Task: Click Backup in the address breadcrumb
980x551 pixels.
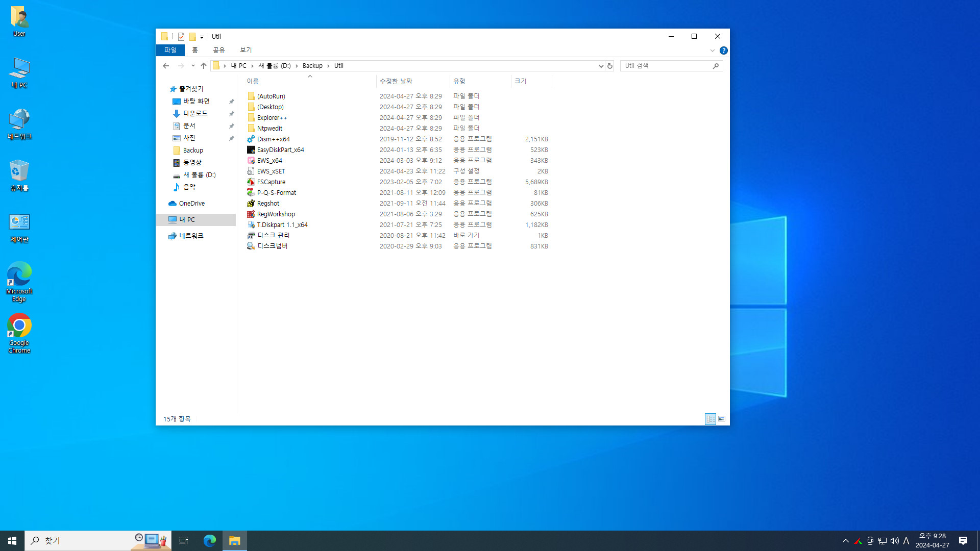Action: (x=312, y=66)
